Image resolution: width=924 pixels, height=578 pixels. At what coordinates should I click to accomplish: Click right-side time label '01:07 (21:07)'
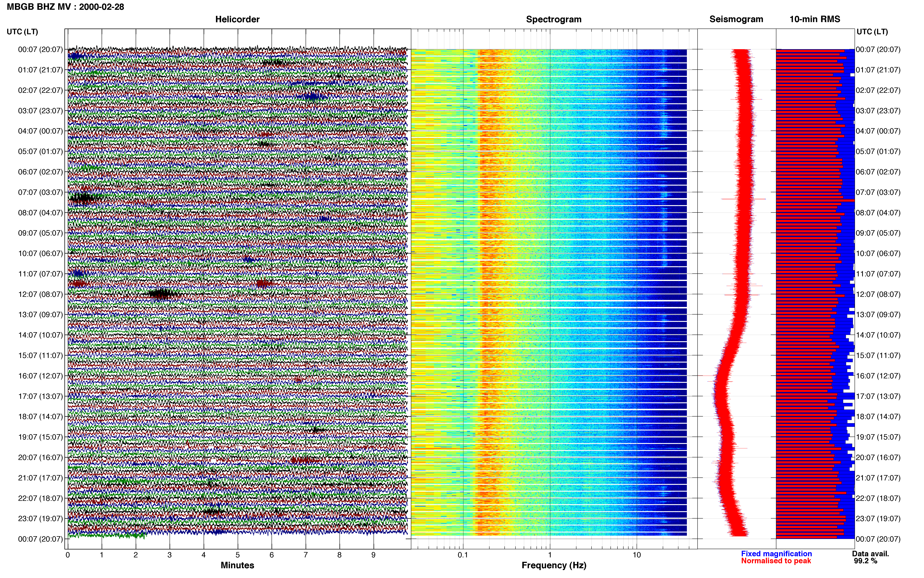tap(878, 70)
